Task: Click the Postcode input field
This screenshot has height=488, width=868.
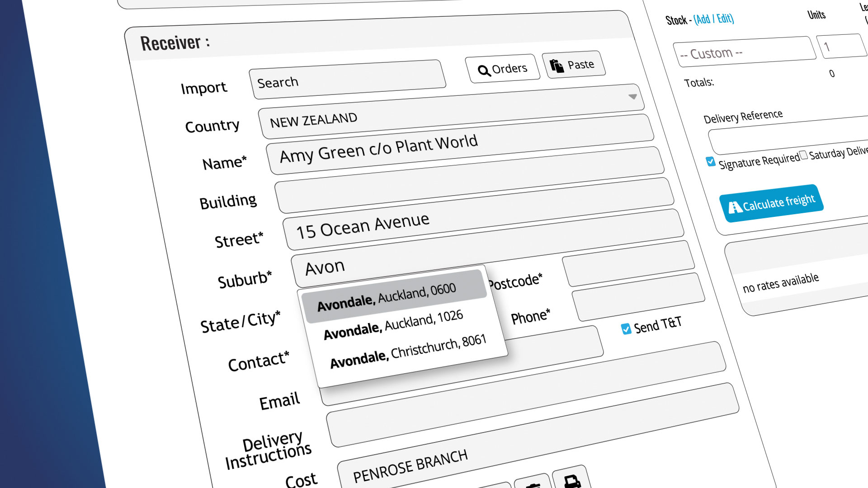Action: [628, 263]
